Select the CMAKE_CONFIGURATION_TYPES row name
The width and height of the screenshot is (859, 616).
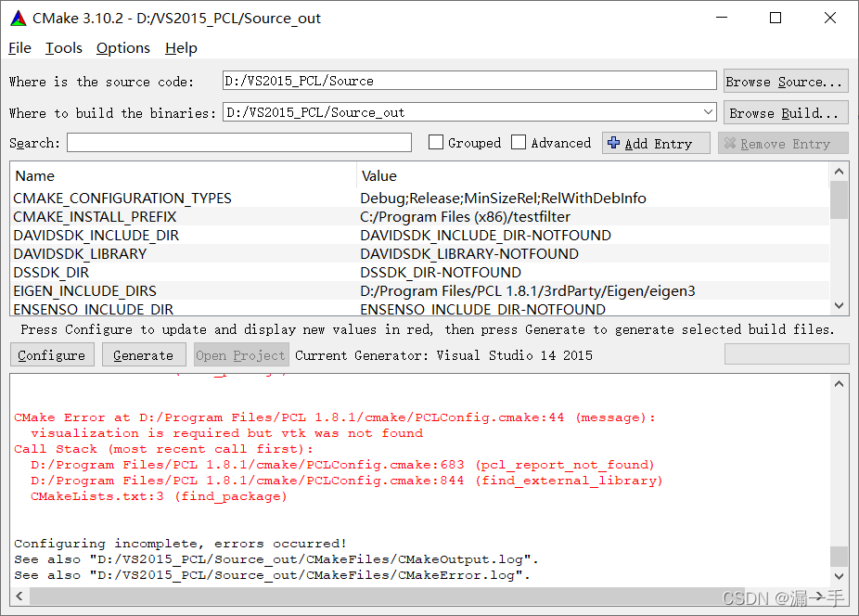pos(122,198)
